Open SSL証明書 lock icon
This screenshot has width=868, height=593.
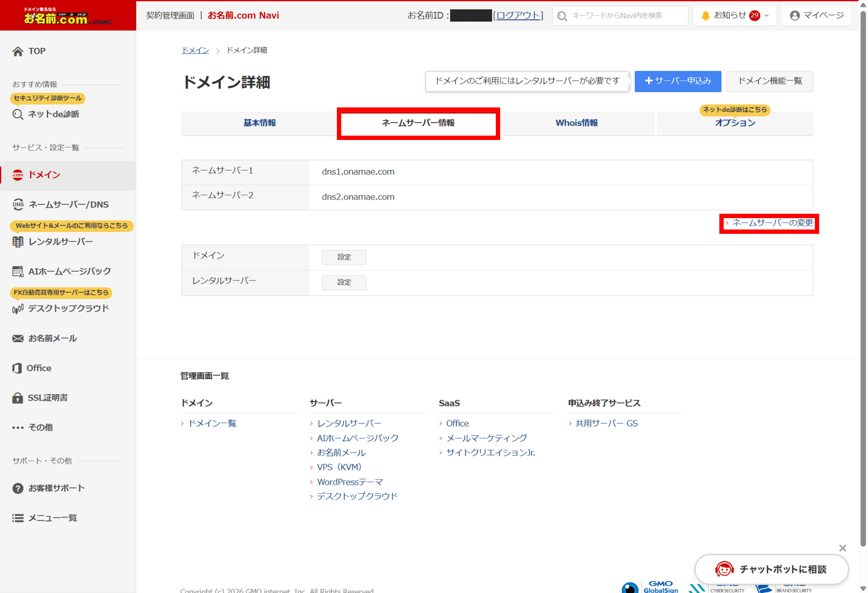click(x=18, y=398)
